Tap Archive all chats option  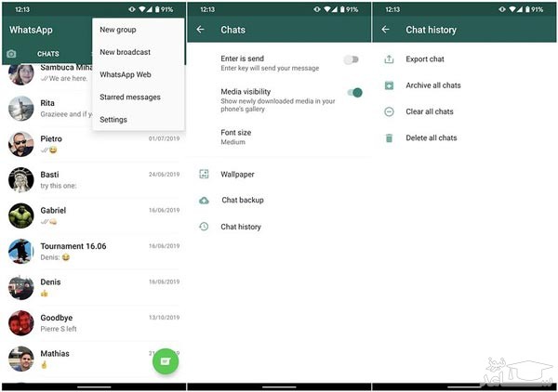coord(433,85)
